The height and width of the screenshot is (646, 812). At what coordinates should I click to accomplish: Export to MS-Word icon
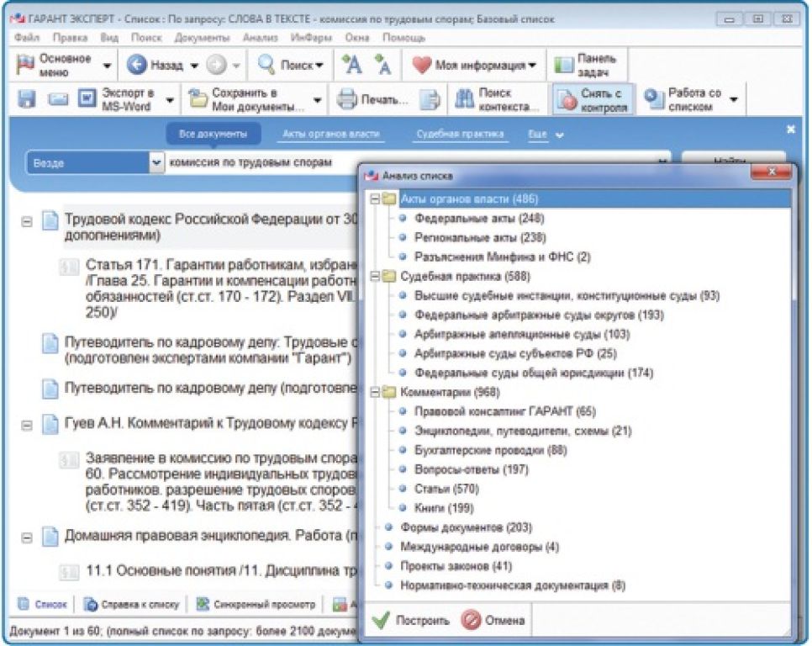87,98
